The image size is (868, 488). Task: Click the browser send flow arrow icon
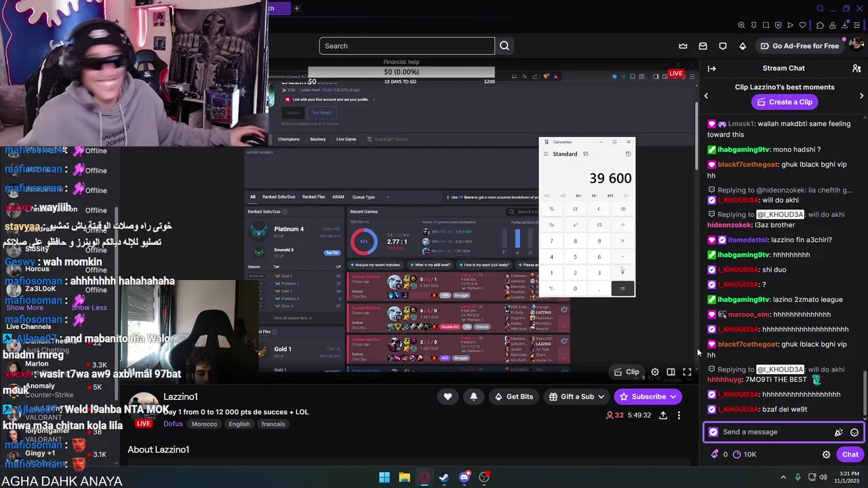[x=790, y=25]
